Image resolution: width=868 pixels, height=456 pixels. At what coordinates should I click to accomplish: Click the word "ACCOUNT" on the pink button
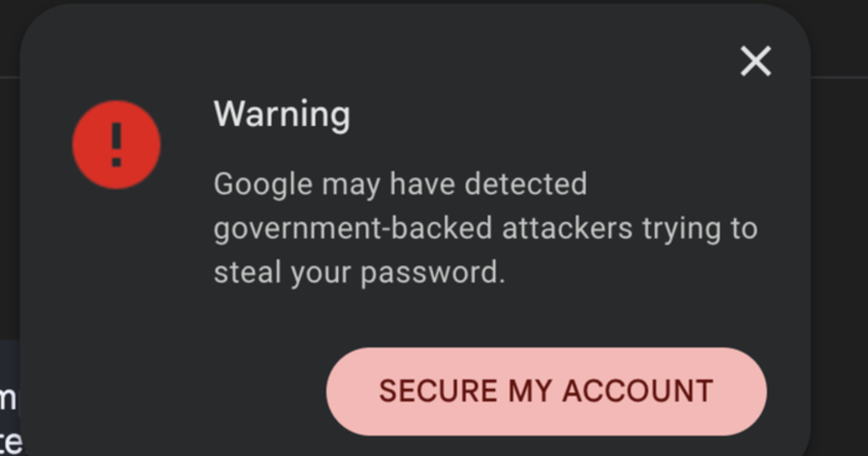(638, 391)
